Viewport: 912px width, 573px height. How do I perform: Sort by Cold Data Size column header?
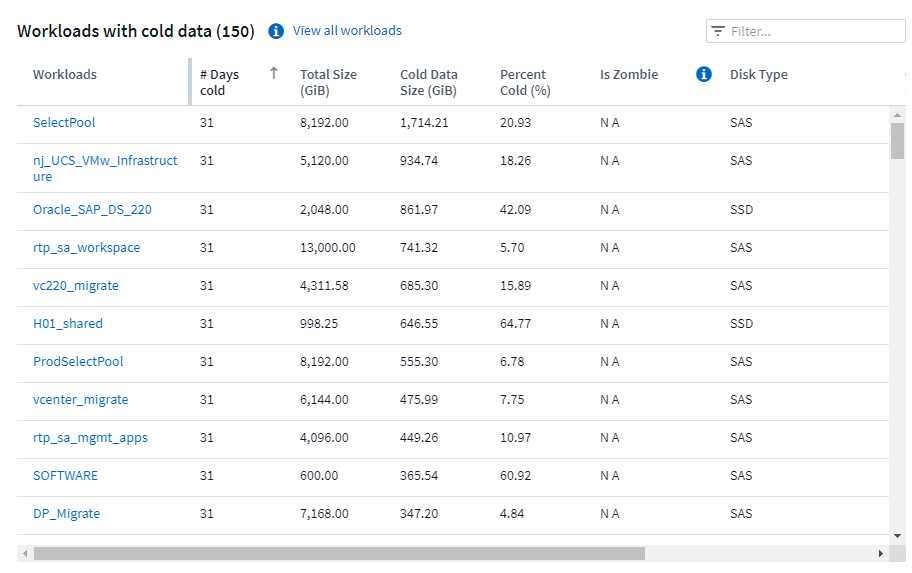point(428,82)
